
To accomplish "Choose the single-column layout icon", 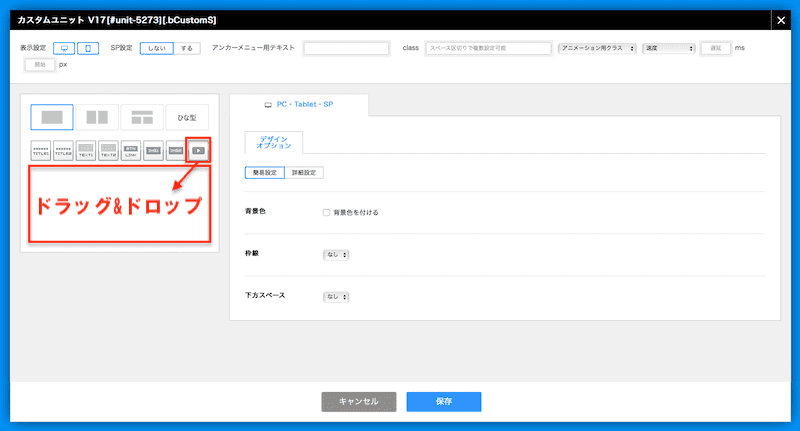I will (x=52, y=117).
